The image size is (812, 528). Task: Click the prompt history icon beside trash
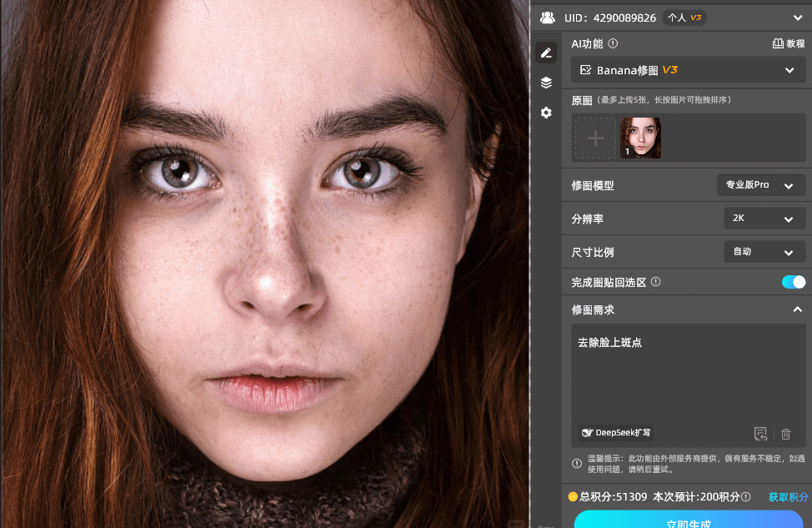point(760,434)
